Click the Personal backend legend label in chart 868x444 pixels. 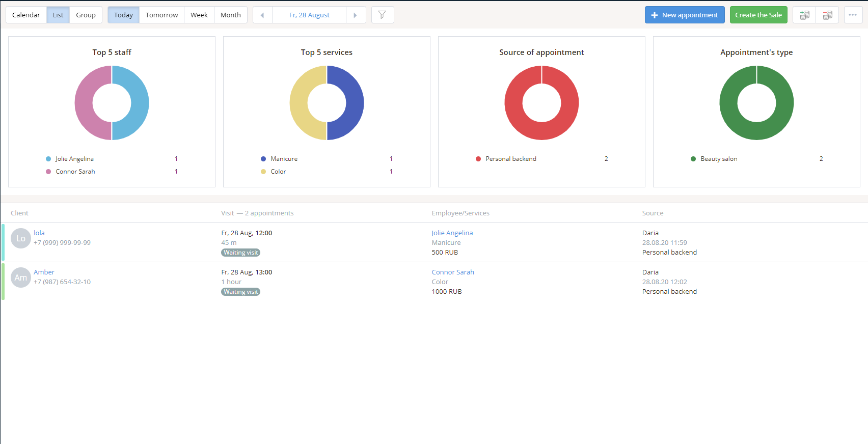(511, 159)
